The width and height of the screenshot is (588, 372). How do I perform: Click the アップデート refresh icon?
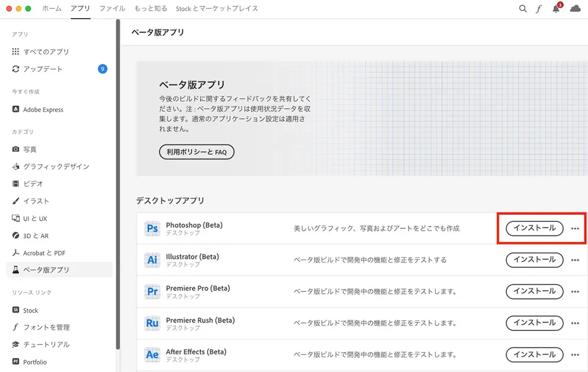click(x=15, y=69)
